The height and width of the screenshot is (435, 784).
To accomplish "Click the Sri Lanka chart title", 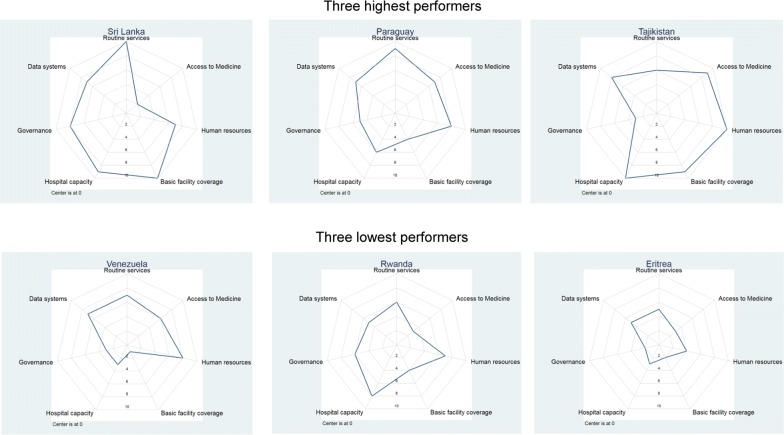I will click(x=126, y=32).
